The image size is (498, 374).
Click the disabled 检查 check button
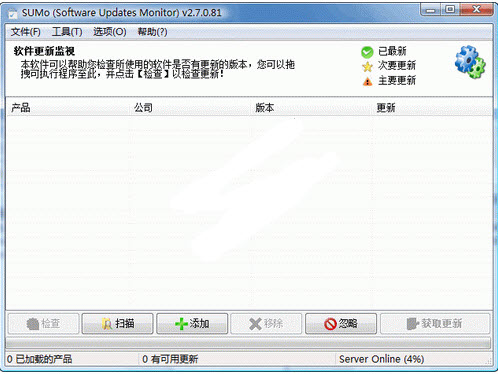(x=43, y=323)
